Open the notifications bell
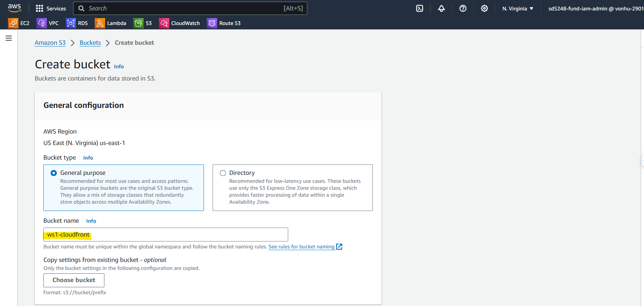Viewport: 644px width, 306px height. coord(441,8)
